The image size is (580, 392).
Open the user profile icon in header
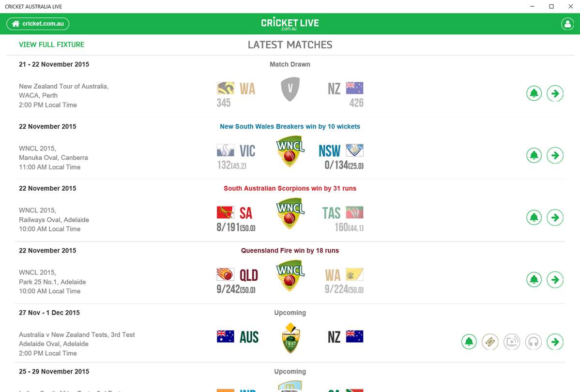click(567, 24)
